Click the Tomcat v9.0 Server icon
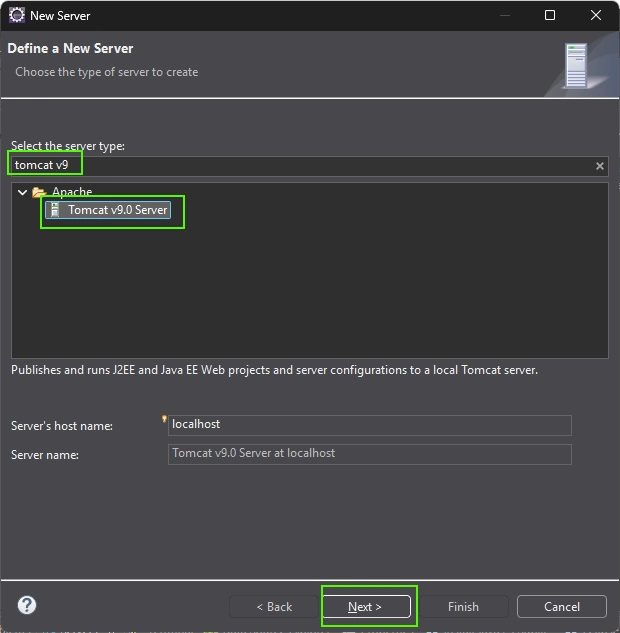Viewport: 620px width, 633px height. click(55, 210)
